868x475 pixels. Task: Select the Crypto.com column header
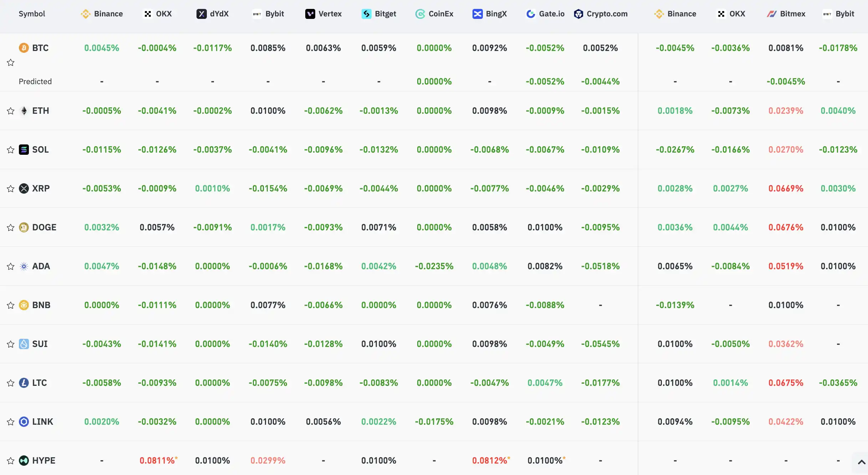coord(601,14)
